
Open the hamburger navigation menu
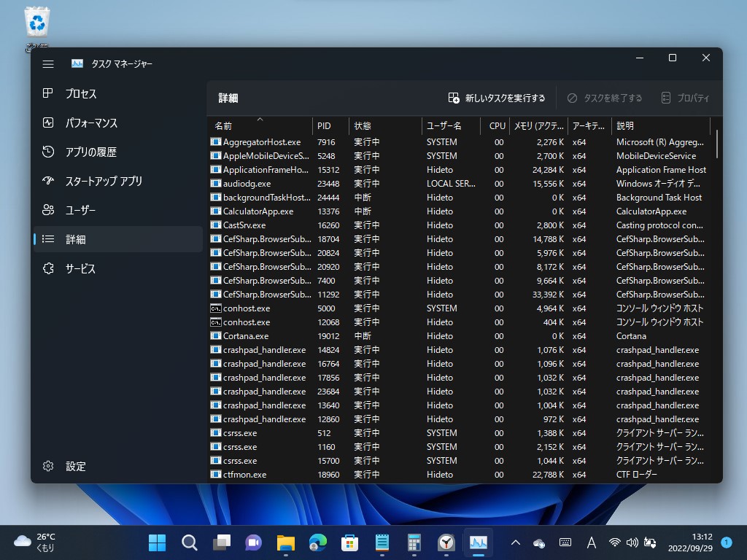(x=48, y=64)
